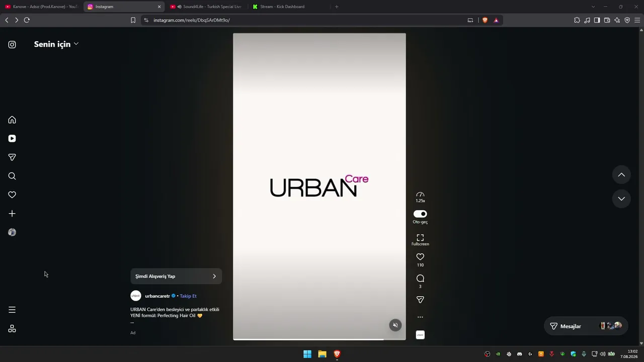Screen dimensions: 644x362
Task: Open the tab search dropdown chevron
Action: point(593,7)
